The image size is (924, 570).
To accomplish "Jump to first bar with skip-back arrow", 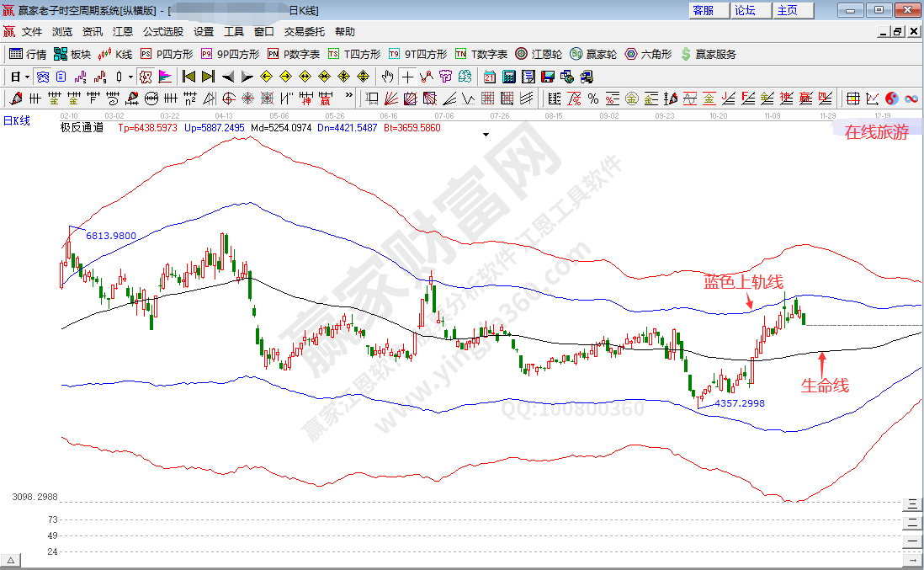I will 189,77.
